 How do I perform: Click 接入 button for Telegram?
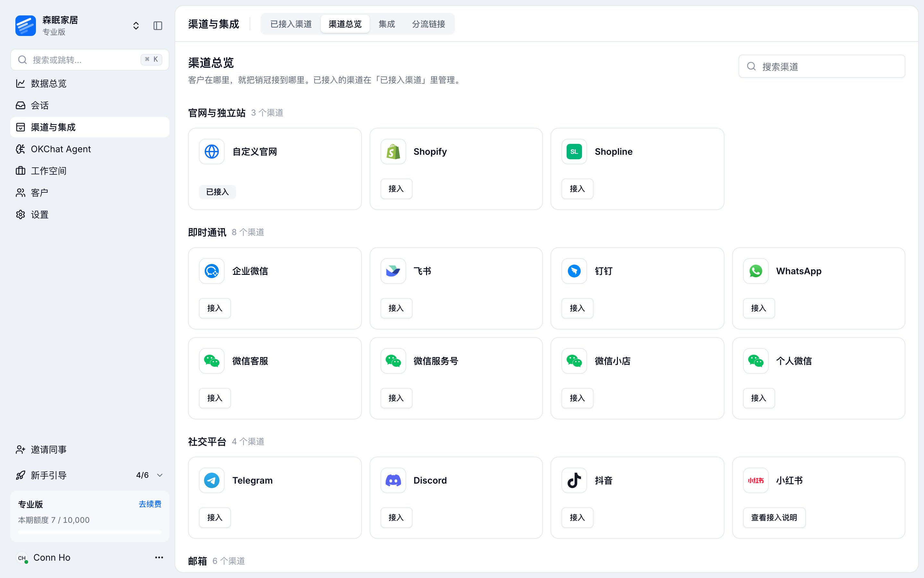[x=215, y=518]
